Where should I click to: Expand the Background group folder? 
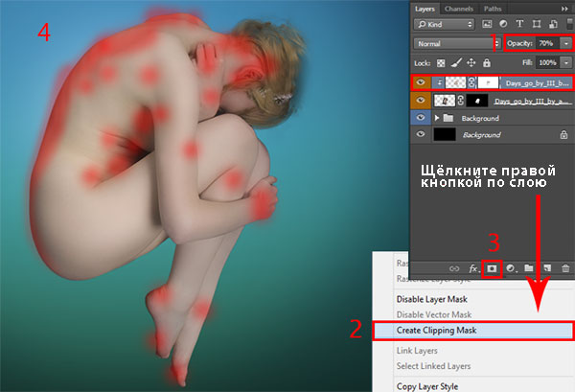click(x=436, y=118)
